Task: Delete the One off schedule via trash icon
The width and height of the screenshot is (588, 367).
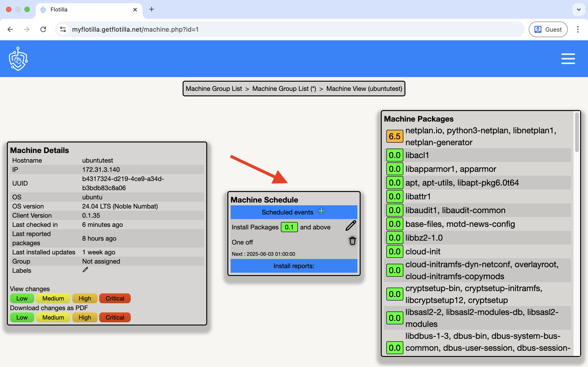Action: click(x=352, y=241)
